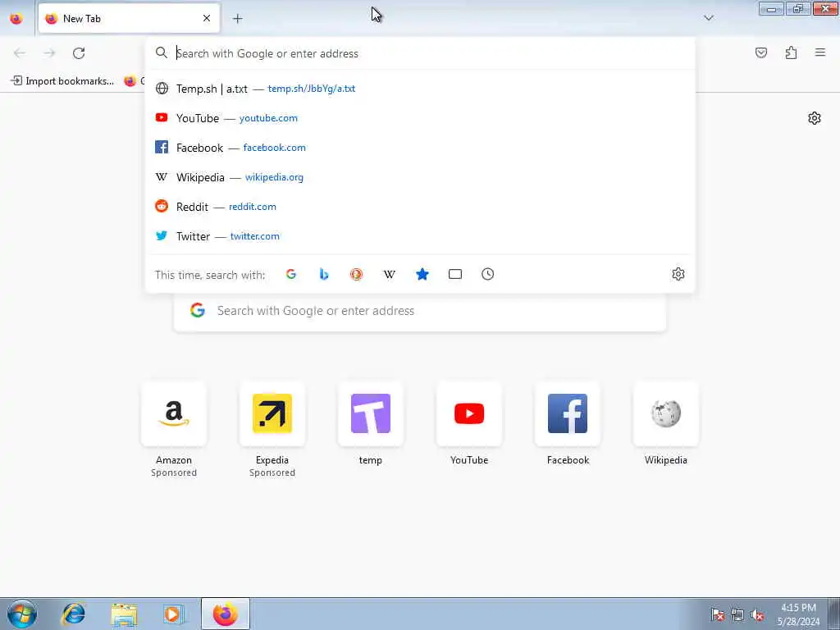Select the Facebook suggestion in the dropdown
Screen dimensions: 840x630
click(x=419, y=148)
